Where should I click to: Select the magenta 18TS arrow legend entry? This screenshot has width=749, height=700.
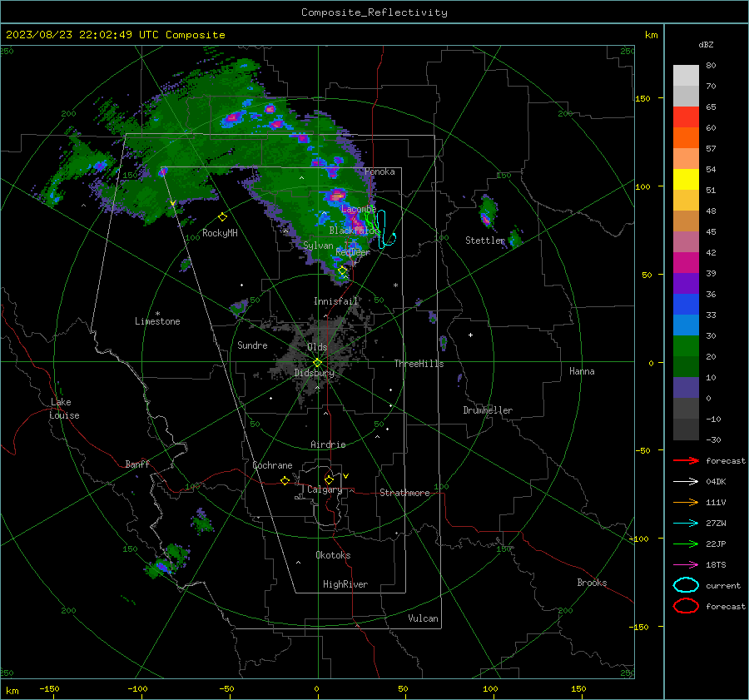[686, 565]
